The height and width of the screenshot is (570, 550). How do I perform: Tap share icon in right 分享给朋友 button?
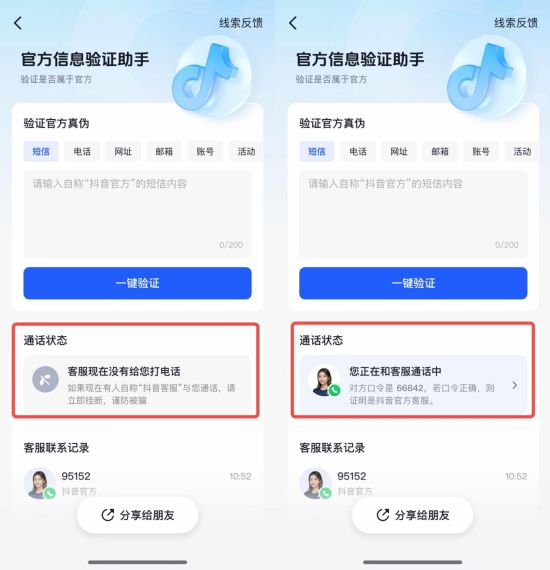pyautogui.click(x=383, y=515)
